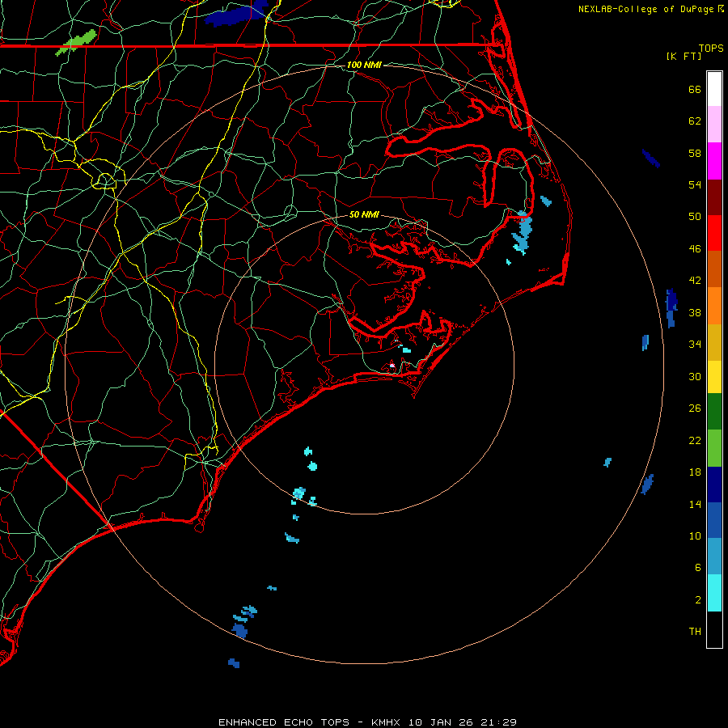Screen dimensions: 728x728
Task: Select the legend value "42"
Action: pyautogui.click(x=695, y=281)
